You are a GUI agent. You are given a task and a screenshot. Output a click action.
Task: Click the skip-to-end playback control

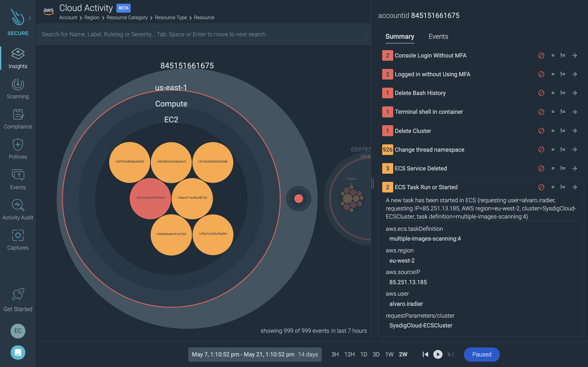(450, 354)
